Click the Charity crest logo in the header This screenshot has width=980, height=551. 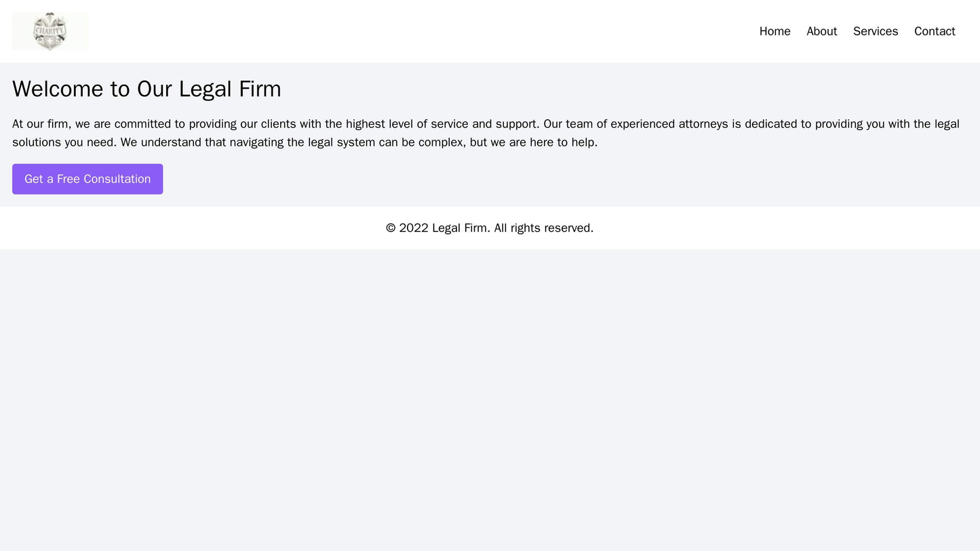(51, 30)
